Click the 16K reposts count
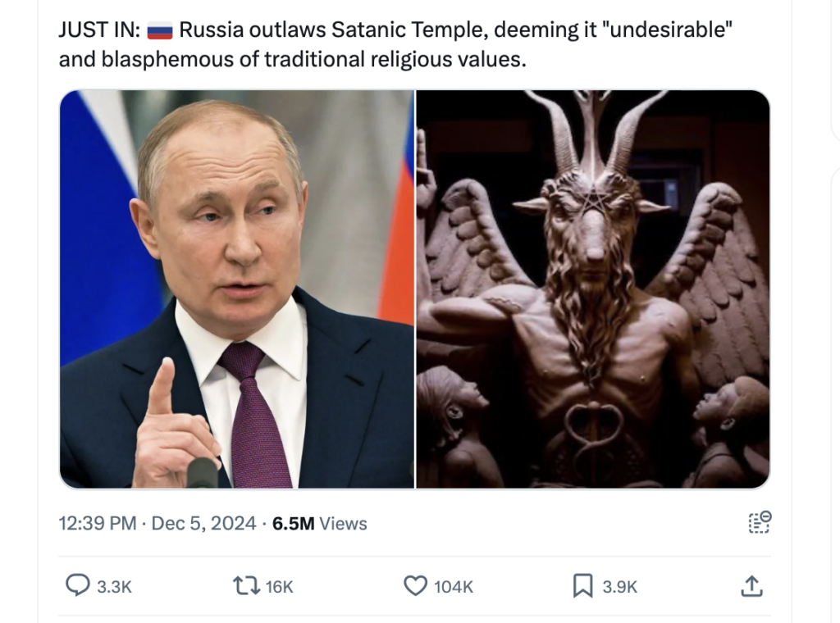Viewport: 840px width, 623px height. [x=279, y=587]
